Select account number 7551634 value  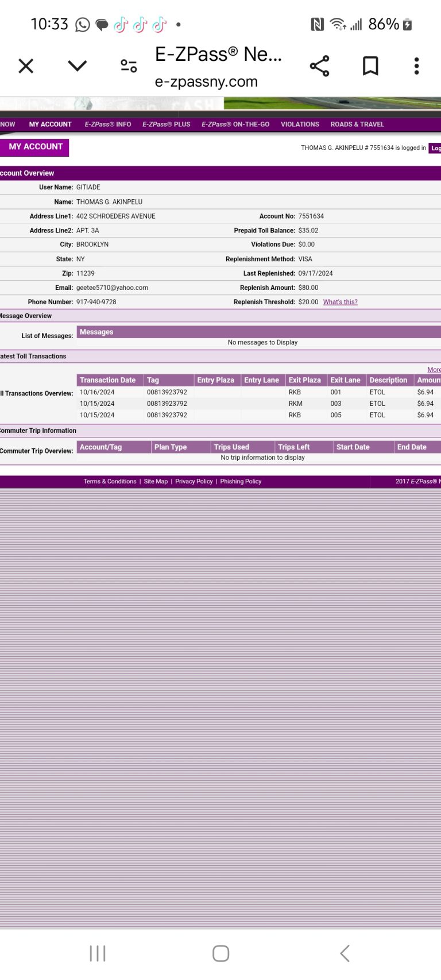point(311,216)
